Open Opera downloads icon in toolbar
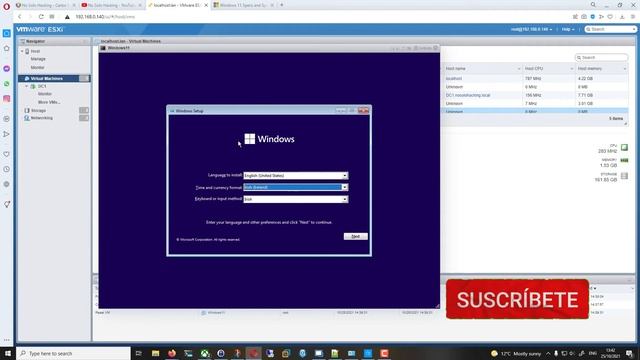Image resolution: width=640 pixels, height=360 pixels. pyautogui.click(x=622, y=17)
